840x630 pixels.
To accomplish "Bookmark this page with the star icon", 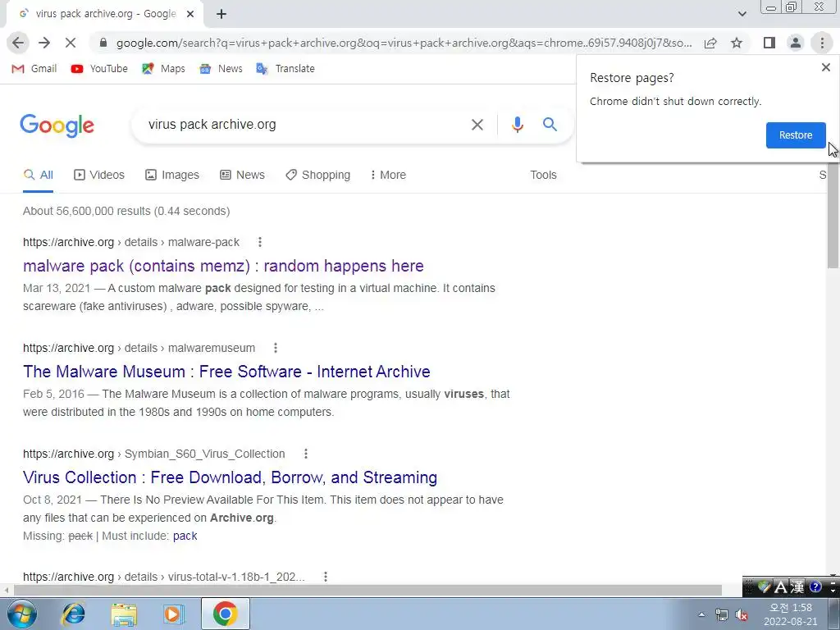I will pyautogui.click(x=737, y=43).
